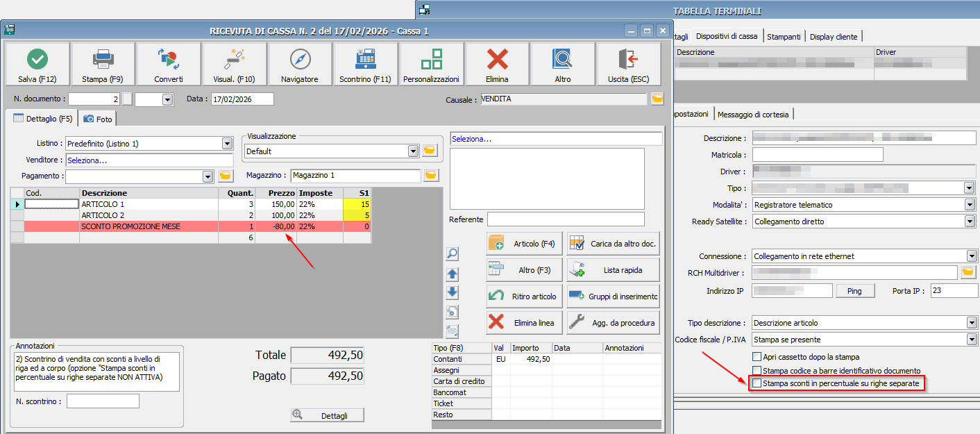
Task: Expand the Listino dropdown
Action: 227,144
